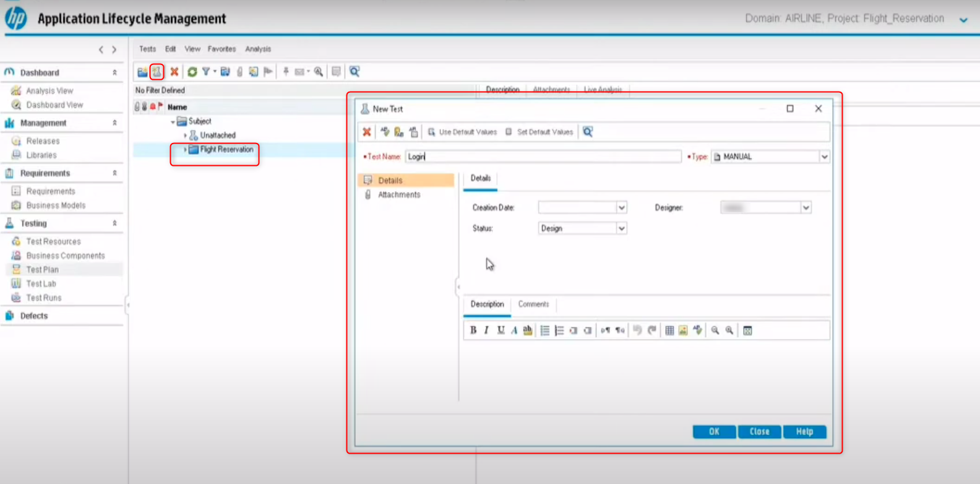This screenshot has height=484, width=980.
Task: Collapse the Dashboard section in sidebar
Action: tap(114, 73)
